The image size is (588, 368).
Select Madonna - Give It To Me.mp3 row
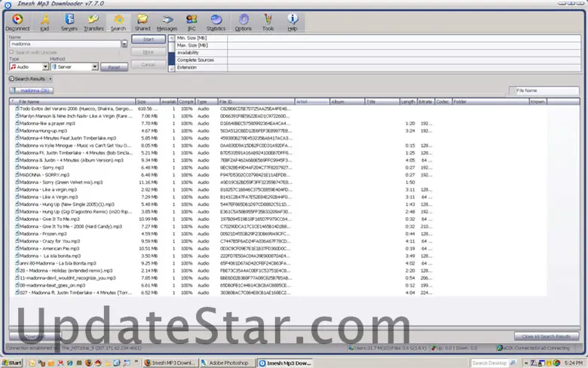(x=277, y=219)
